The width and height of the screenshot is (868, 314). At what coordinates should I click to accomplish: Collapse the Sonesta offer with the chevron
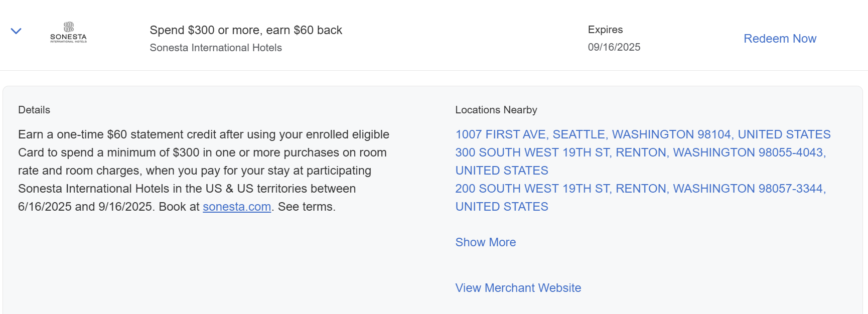[x=16, y=31]
